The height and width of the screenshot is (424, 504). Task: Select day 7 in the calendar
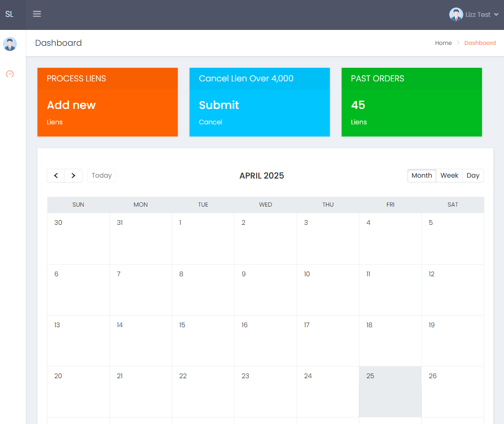click(141, 290)
